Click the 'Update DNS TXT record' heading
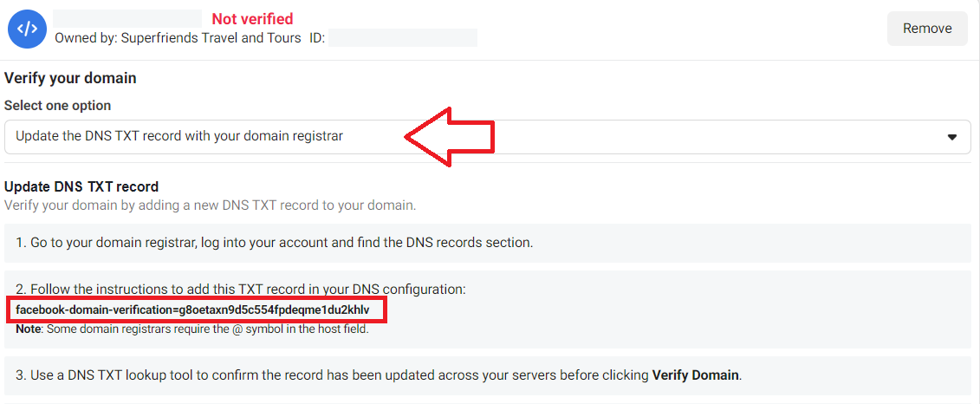Image resolution: width=980 pixels, height=404 pixels. (x=81, y=186)
